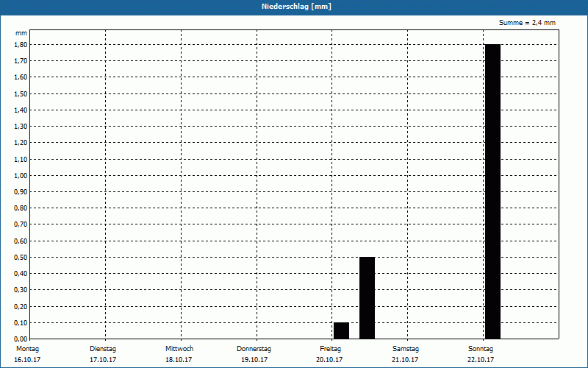Click the 1,20 y-axis value
This screenshot has height=368, width=588.
21,143
